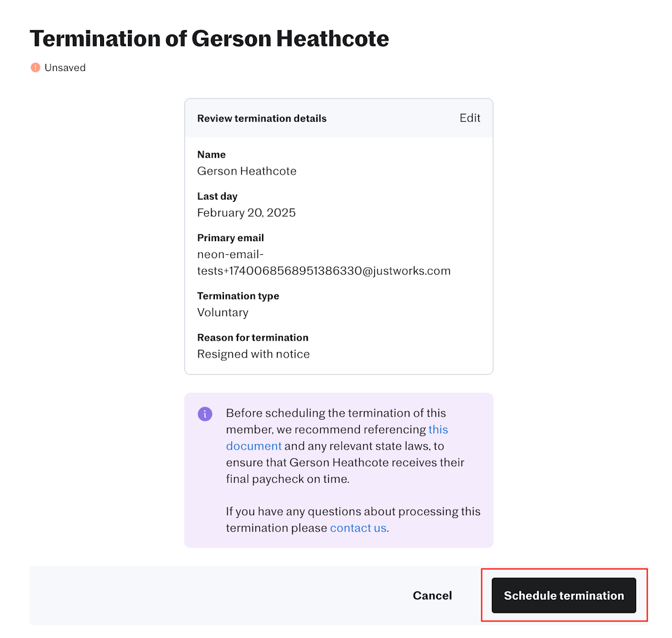Open the "this document" reference link
The height and width of the screenshot is (638, 672).
click(x=438, y=430)
